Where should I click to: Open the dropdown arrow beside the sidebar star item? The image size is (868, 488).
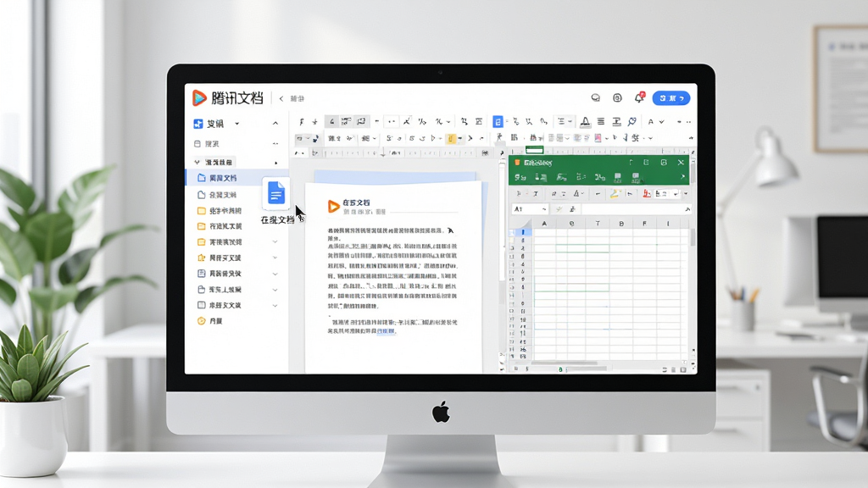click(237, 124)
